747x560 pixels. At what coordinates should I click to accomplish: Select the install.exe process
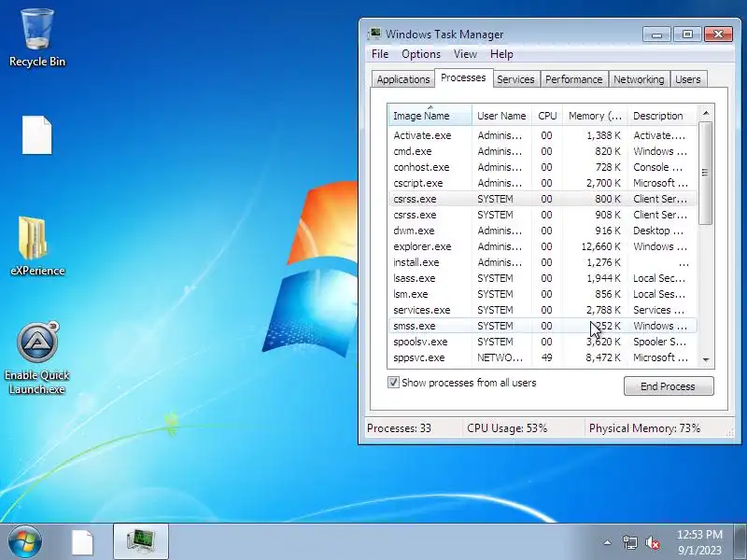point(543,262)
